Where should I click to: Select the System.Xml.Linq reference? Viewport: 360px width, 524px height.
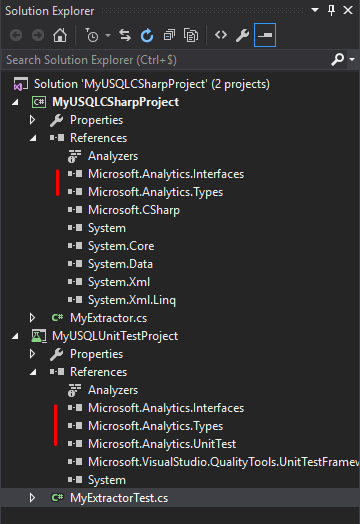132,300
